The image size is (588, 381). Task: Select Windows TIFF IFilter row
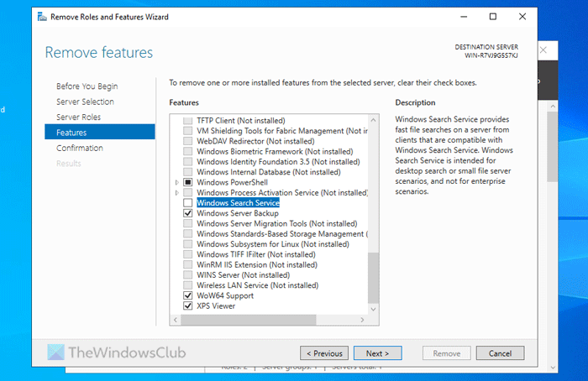(256, 254)
